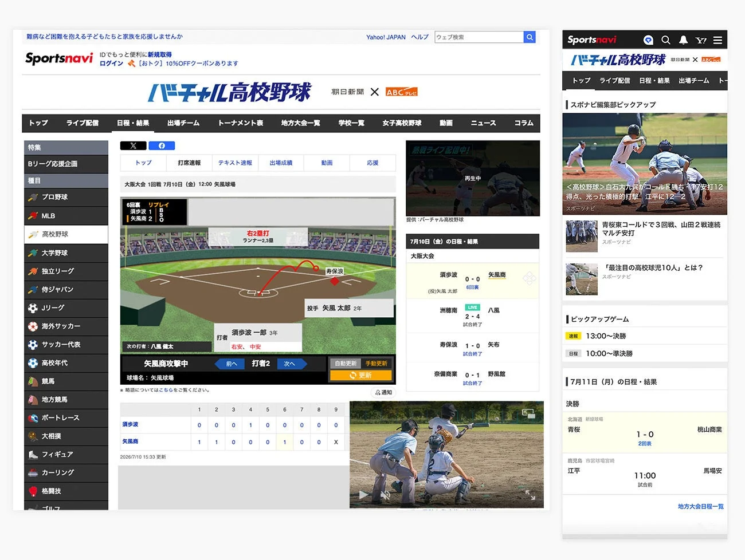Image resolution: width=745 pixels, height=560 pixels.
Task: Open Jリーグ sidebar entry
Action: 66,307
